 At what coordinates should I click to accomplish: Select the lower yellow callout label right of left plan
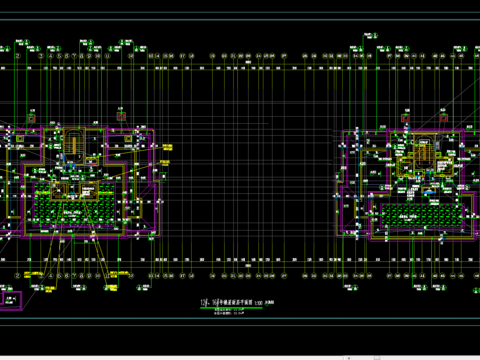165,162
